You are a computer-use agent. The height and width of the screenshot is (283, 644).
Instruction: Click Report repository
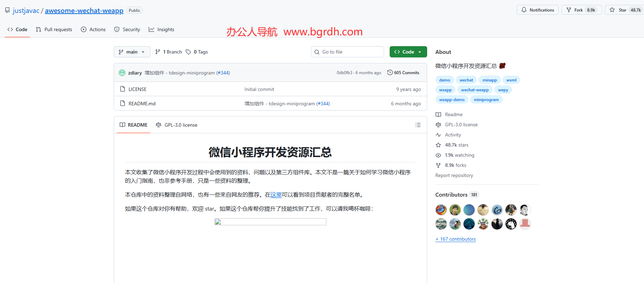(454, 175)
